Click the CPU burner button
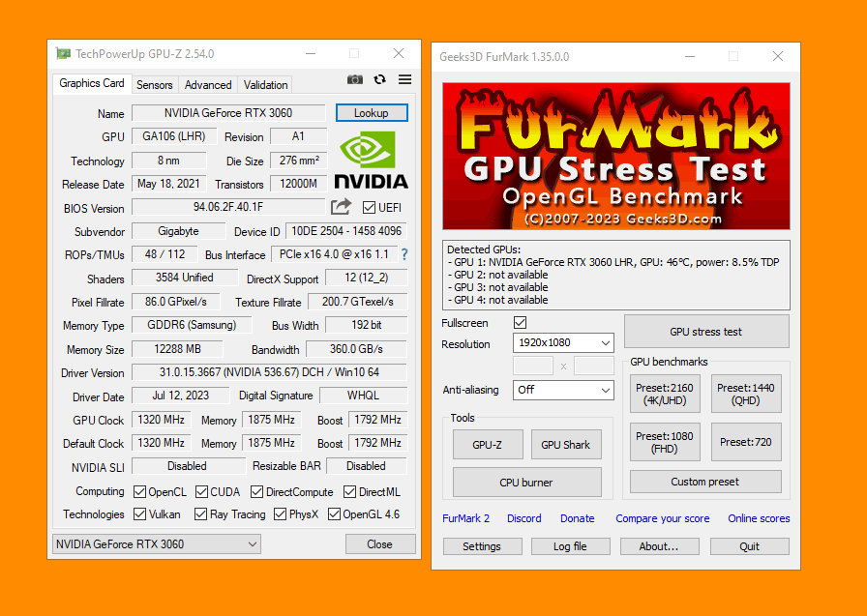The image size is (867, 616). (526, 483)
